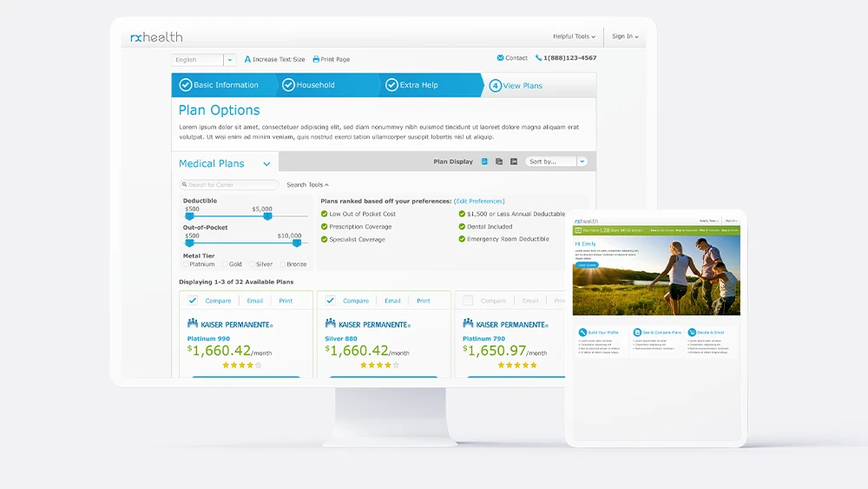The height and width of the screenshot is (489, 868).
Task: Uncheck the Compare checkbox on the Silver 880 card
Action: [330, 301]
